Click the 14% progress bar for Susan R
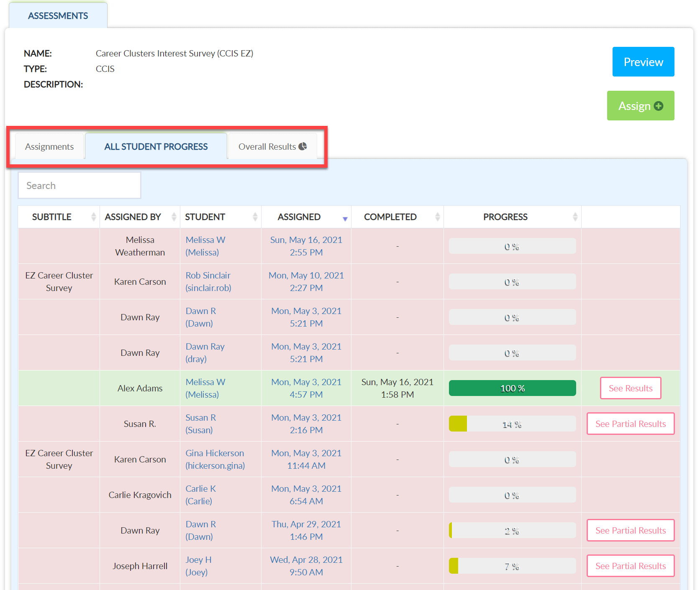 point(512,424)
